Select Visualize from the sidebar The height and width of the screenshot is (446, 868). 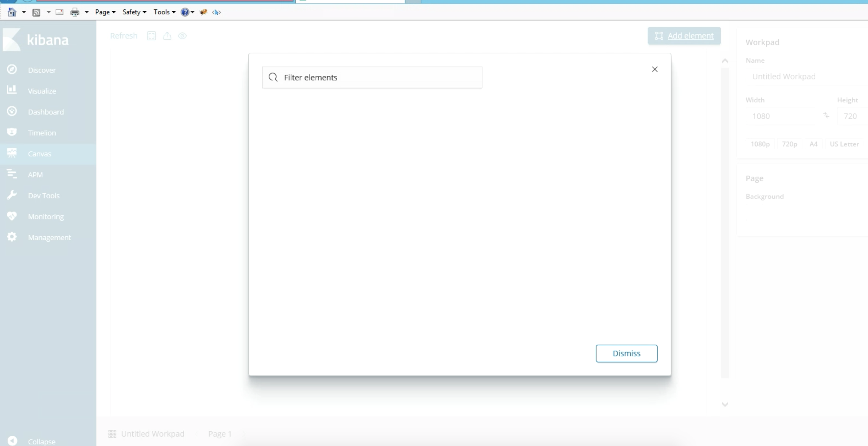click(42, 91)
